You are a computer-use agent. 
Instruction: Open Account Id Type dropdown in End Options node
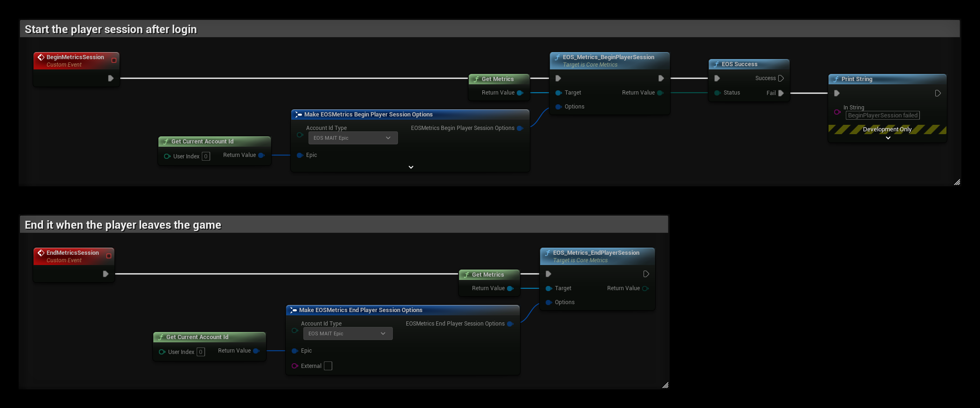coord(348,333)
